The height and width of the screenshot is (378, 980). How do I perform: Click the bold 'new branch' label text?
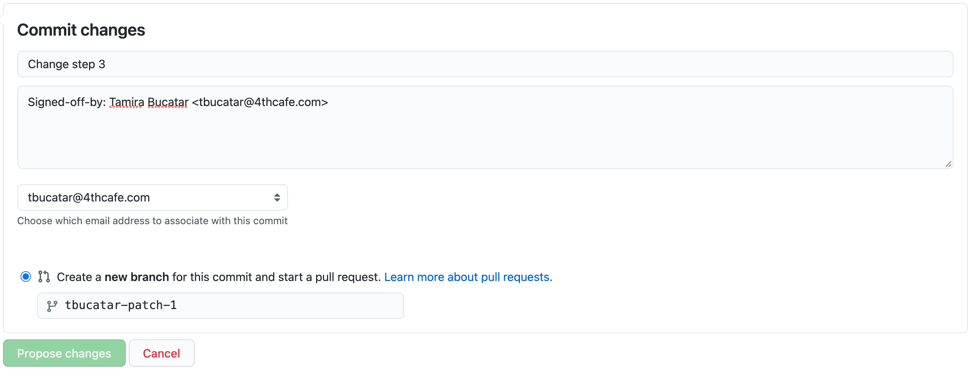click(136, 277)
